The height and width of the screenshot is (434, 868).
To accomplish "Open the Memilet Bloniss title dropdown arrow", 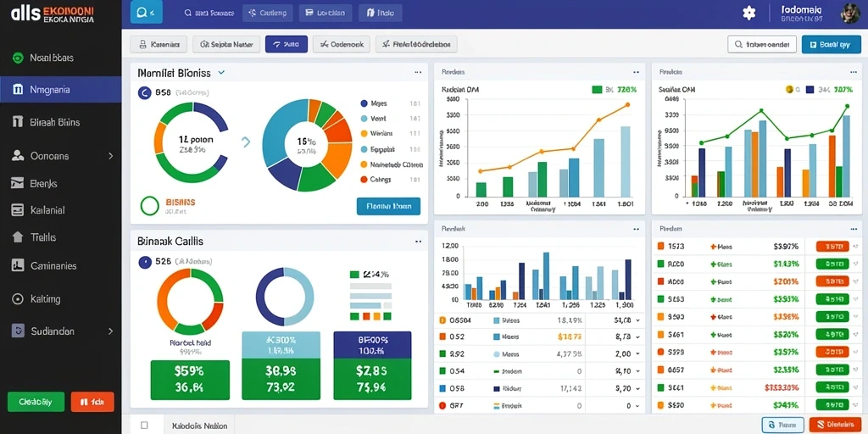I will [221, 73].
